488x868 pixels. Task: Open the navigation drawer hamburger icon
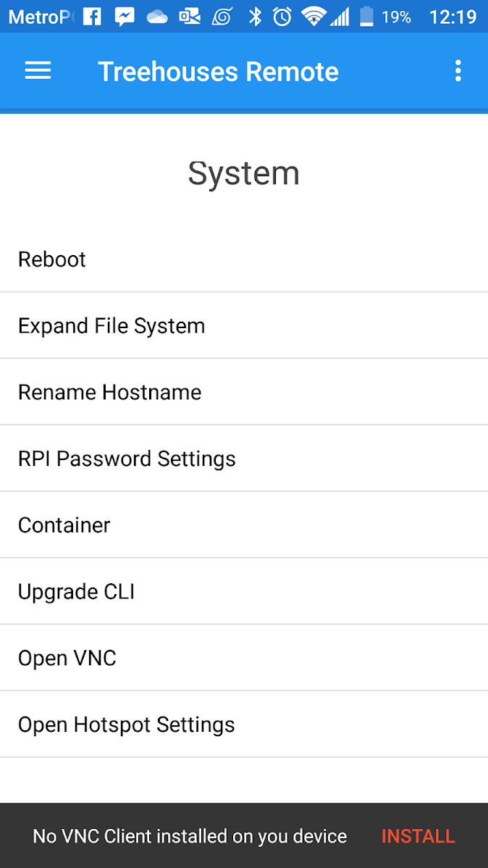[37, 70]
